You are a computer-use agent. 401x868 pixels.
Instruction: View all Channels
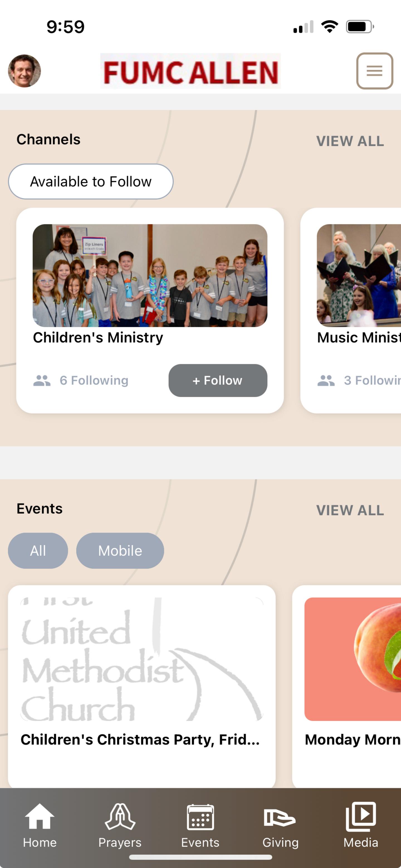(350, 141)
